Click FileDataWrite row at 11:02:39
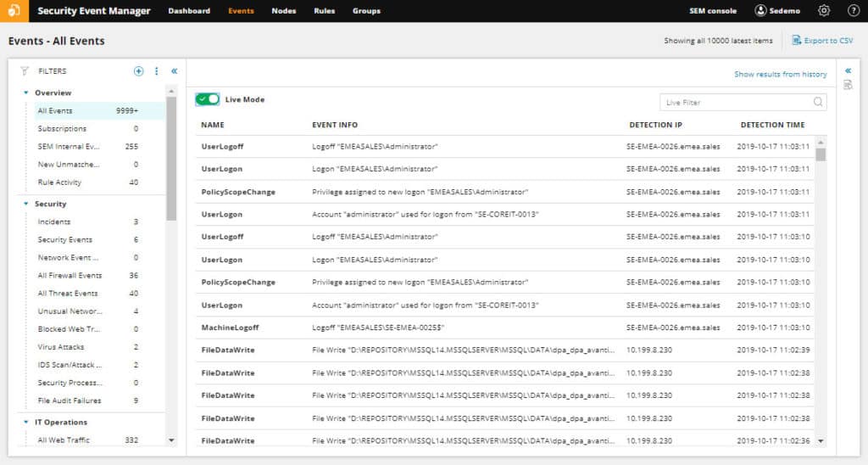The height and width of the screenshot is (465, 868). tap(505, 350)
